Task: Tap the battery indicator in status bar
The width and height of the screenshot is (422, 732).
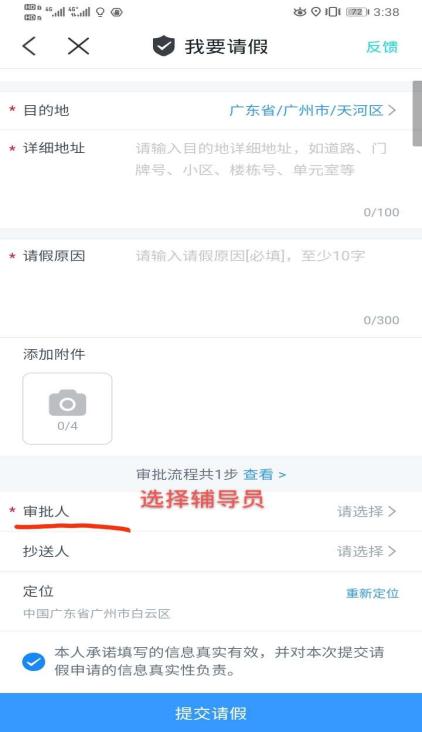Action: [x=357, y=12]
